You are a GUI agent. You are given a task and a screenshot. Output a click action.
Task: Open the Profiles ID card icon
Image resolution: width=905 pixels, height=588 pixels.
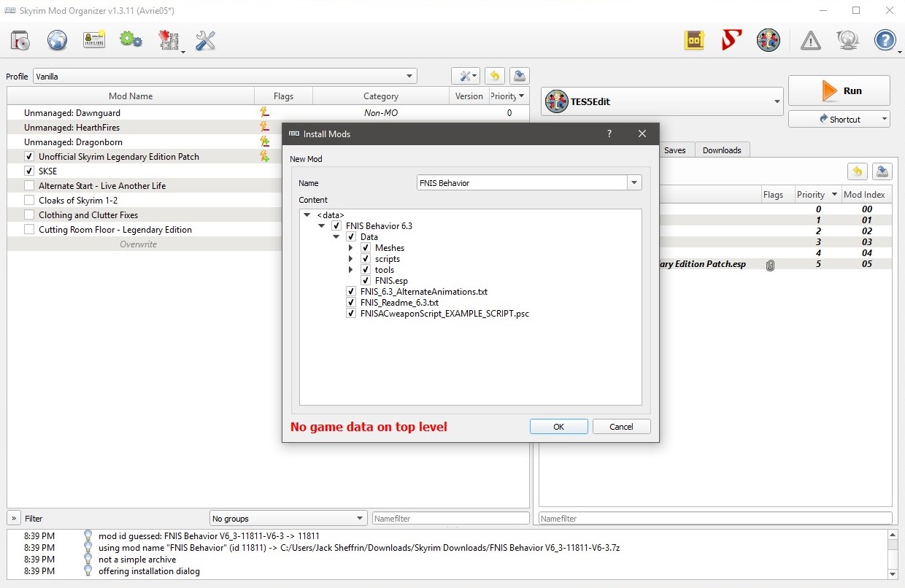coord(94,41)
